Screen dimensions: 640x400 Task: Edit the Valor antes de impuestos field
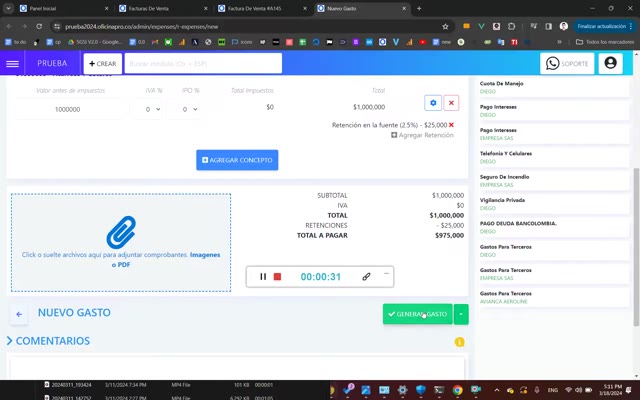click(x=68, y=109)
